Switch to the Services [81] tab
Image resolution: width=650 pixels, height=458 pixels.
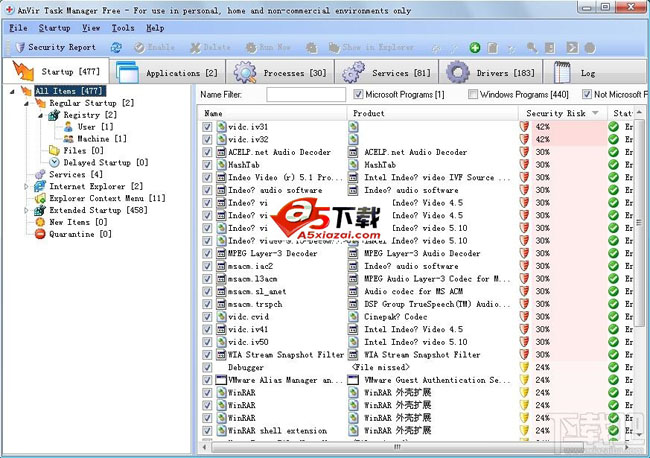click(386, 72)
